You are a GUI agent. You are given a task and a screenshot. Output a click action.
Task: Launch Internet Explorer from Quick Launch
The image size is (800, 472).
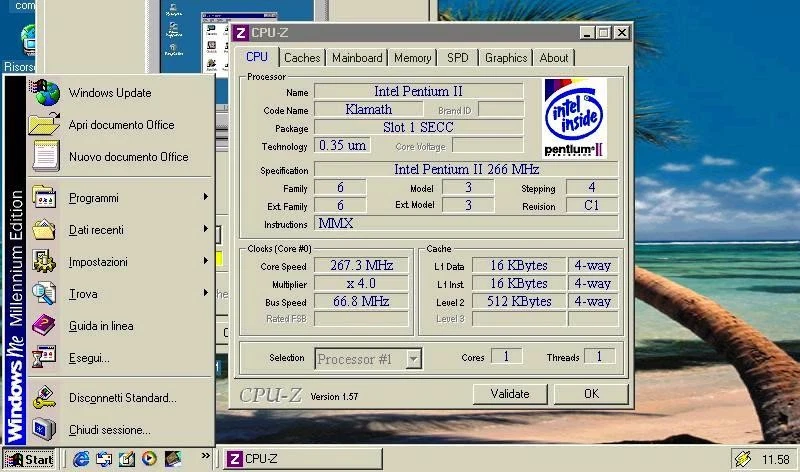81,459
